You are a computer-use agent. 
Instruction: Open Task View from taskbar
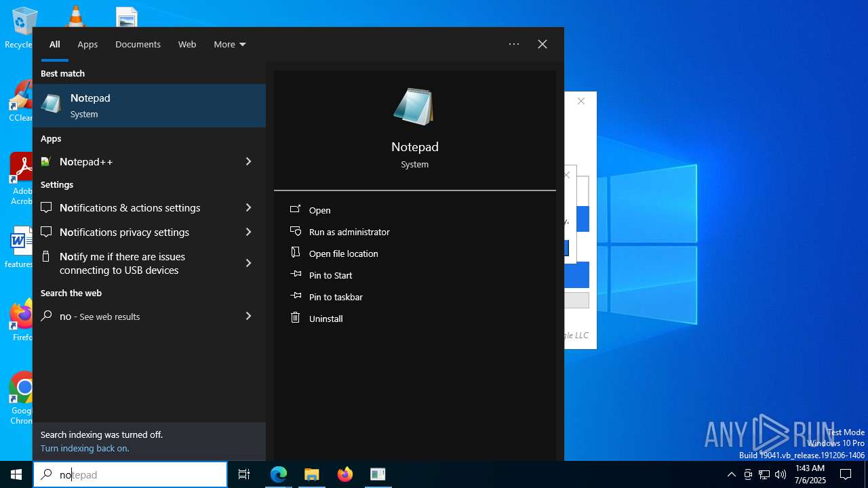pos(244,474)
